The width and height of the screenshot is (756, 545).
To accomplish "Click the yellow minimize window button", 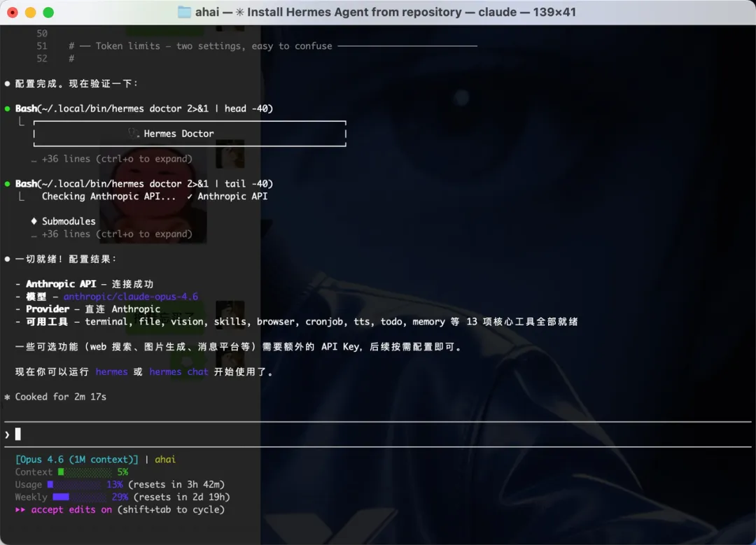I will coord(30,13).
